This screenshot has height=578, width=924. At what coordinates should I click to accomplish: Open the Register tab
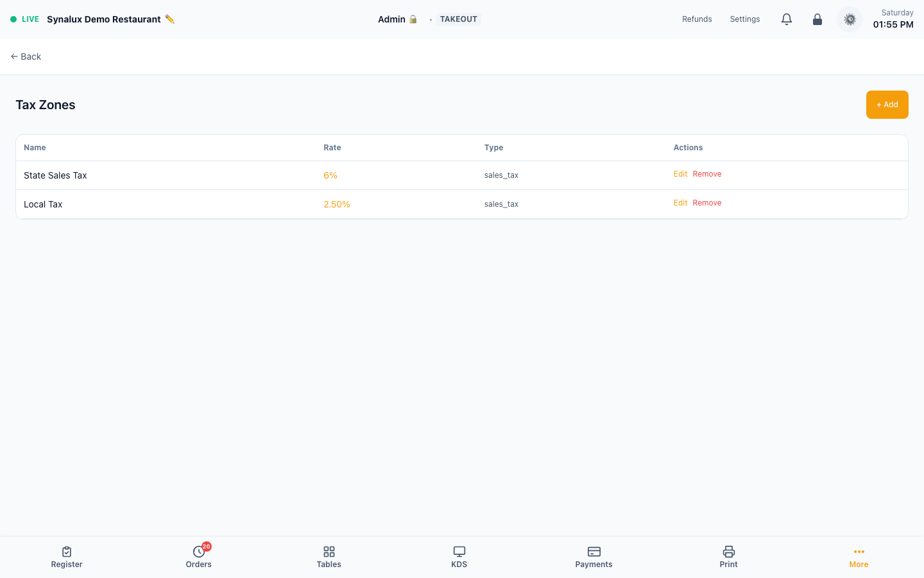coord(67,557)
